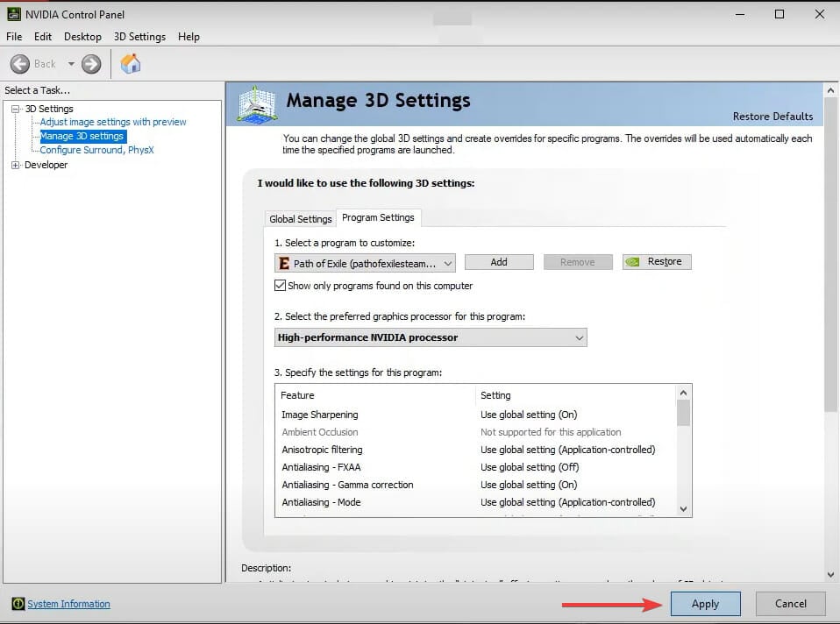Select the Ambient Occlusion feature row
Image resolution: width=840 pixels, height=624 pixels.
point(476,432)
